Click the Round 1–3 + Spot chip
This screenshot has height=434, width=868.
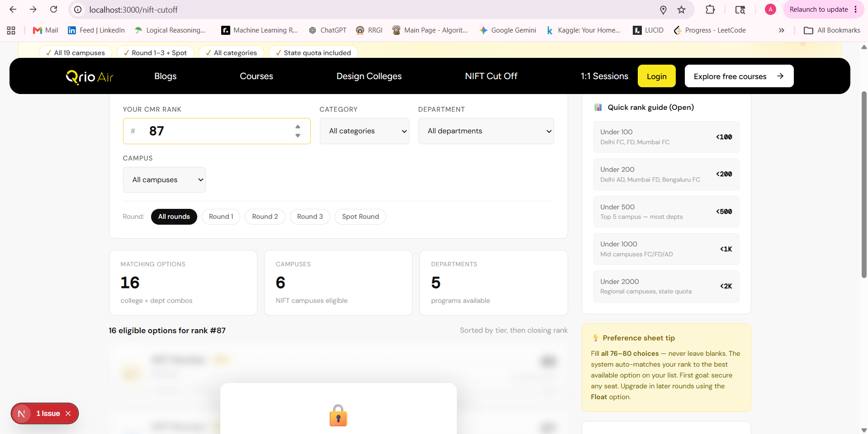(155, 52)
